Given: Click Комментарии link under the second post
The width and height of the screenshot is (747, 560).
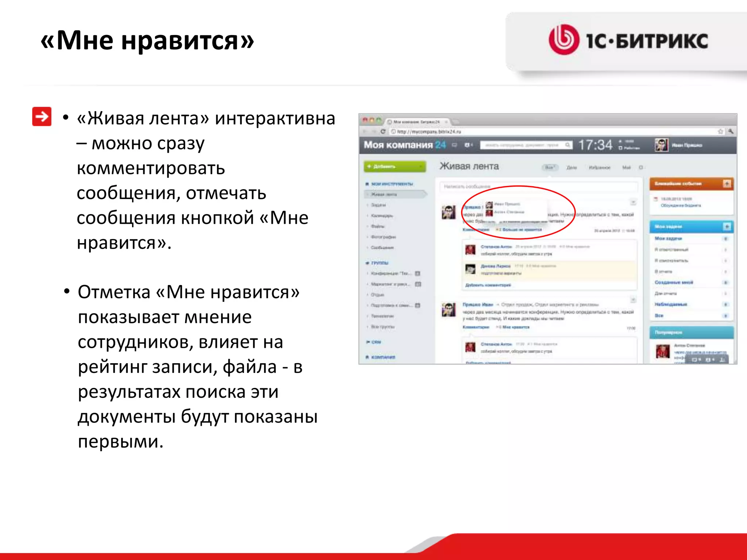Looking at the screenshot, I should point(476,327).
